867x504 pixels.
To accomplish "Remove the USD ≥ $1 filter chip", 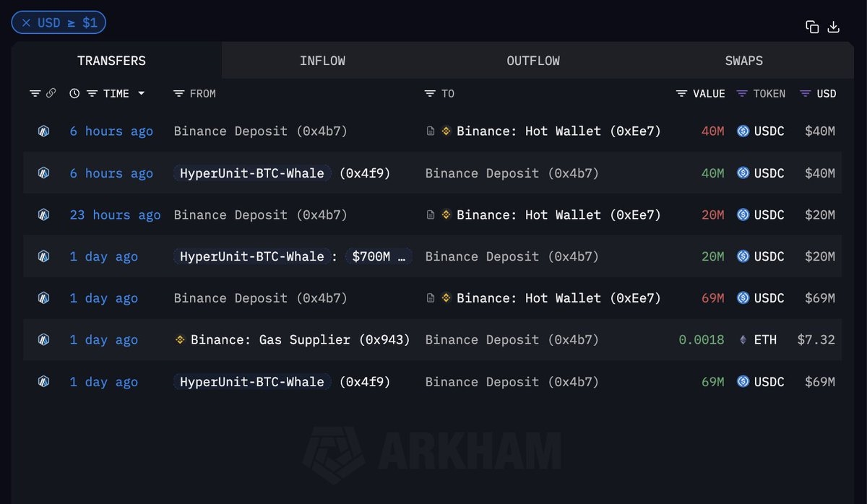I will (26, 23).
